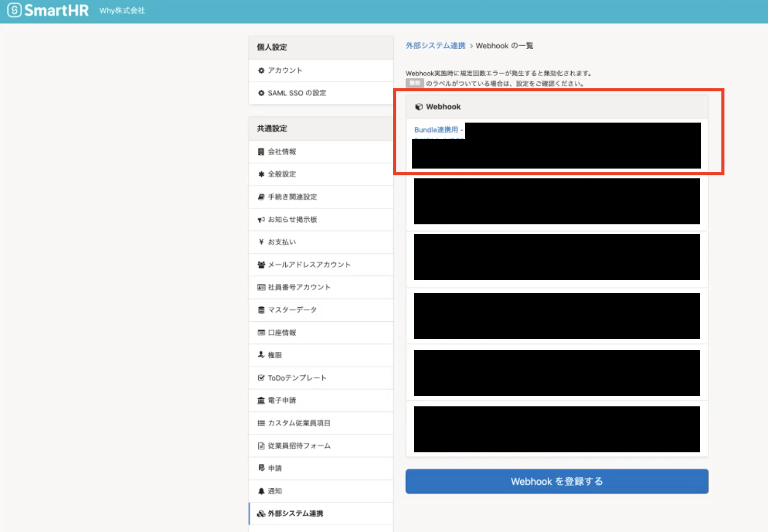Select 手続き関連設定 menu item
This screenshot has height=532, width=768.
point(321,197)
